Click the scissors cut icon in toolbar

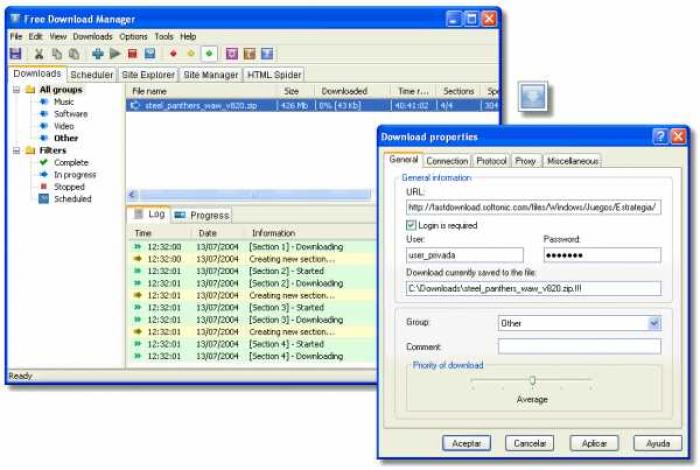pos(39,54)
